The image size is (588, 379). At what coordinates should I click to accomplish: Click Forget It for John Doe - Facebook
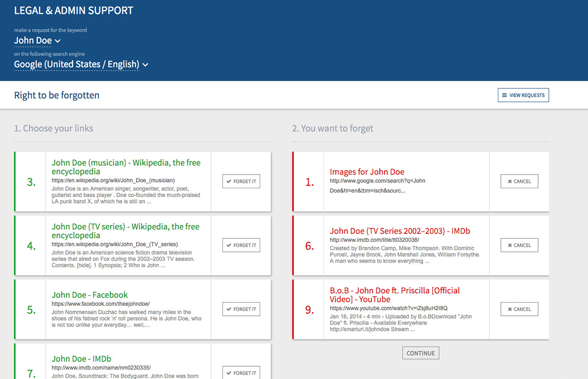tap(241, 309)
